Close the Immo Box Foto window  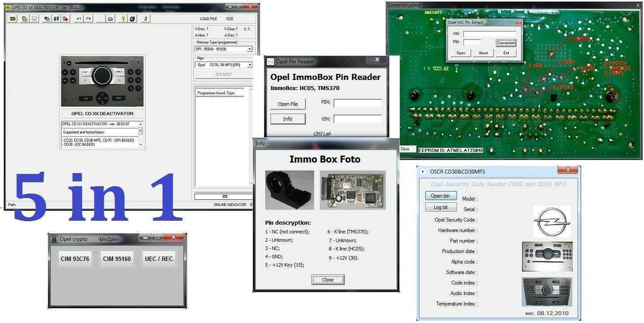(x=328, y=280)
